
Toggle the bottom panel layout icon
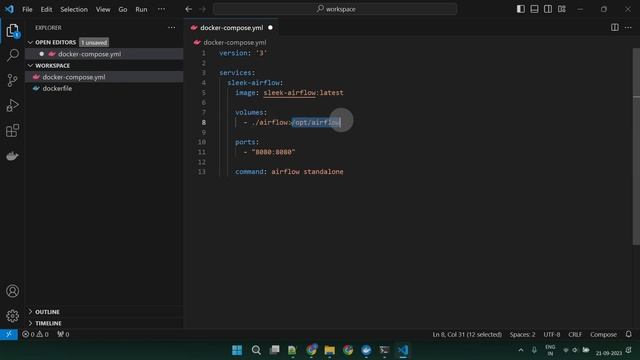534,9
